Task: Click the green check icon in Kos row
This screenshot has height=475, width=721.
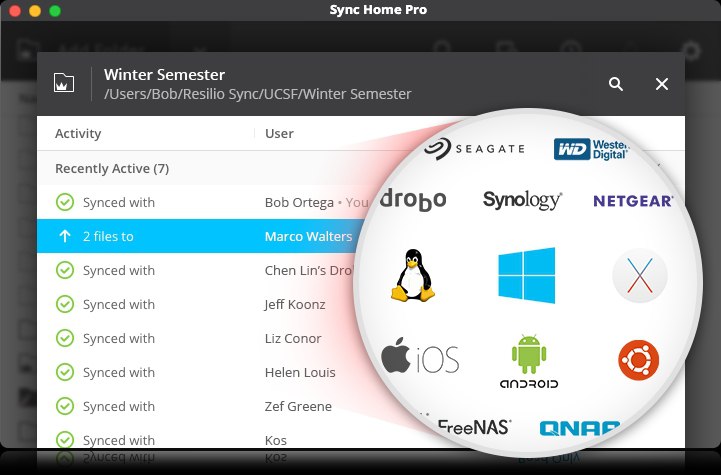Action: click(x=65, y=439)
